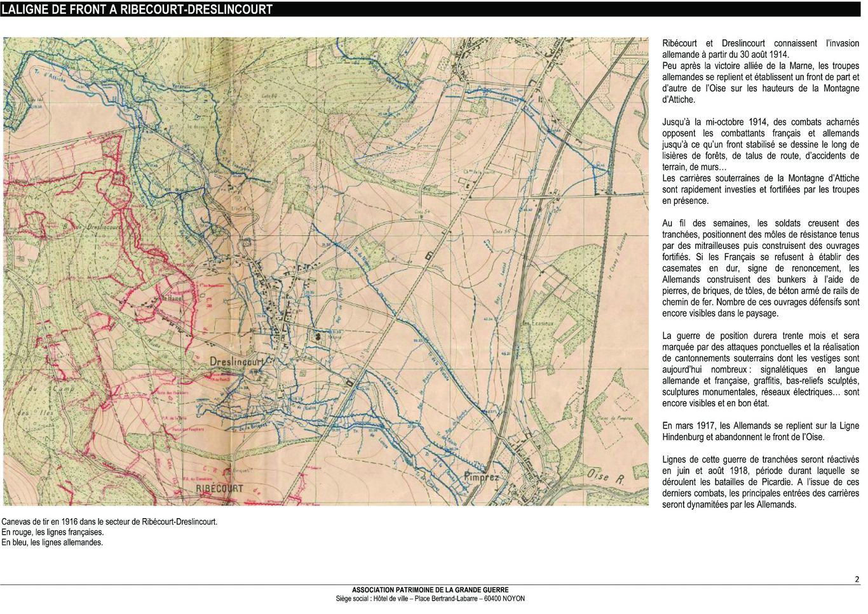Click the line starting 'Lignes de cette guerre de tranchées'
The width and height of the screenshot is (868, 614).
[x=761, y=460]
